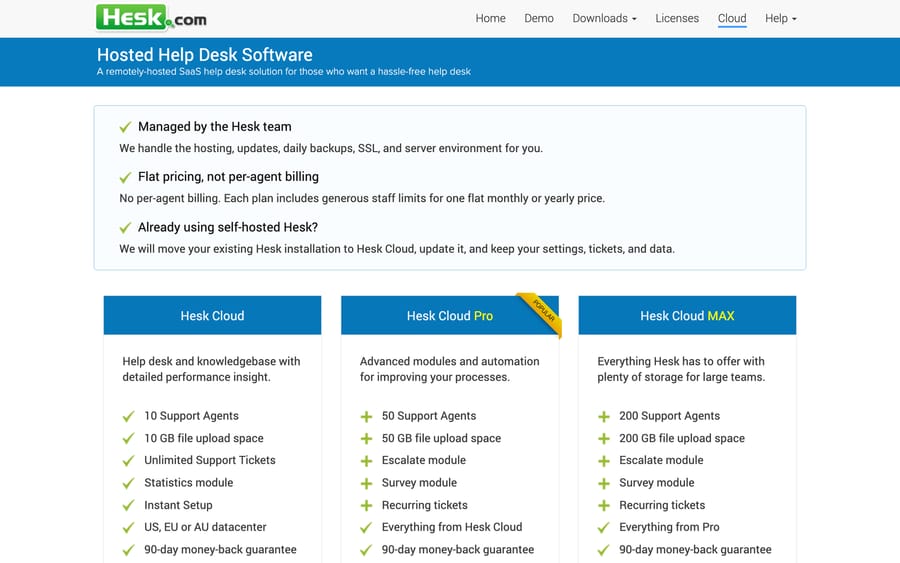Click the text 'Unlimited Support Tickets'

click(x=210, y=460)
